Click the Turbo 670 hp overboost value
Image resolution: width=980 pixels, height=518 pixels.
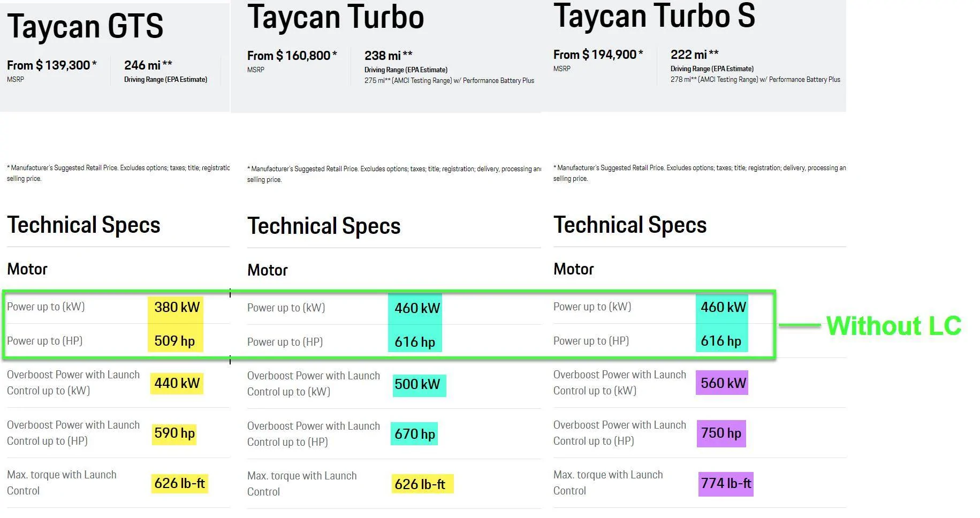(x=415, y=434)
